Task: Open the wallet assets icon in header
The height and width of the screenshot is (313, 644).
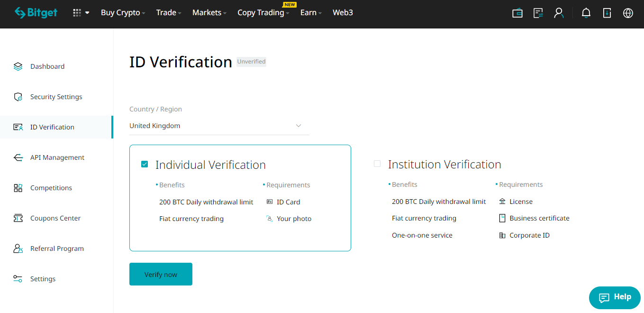Action: [517, 13]
